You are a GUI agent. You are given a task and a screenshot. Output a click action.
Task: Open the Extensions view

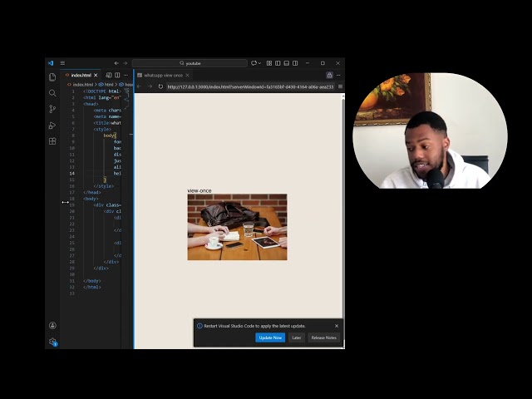(52, 141)
